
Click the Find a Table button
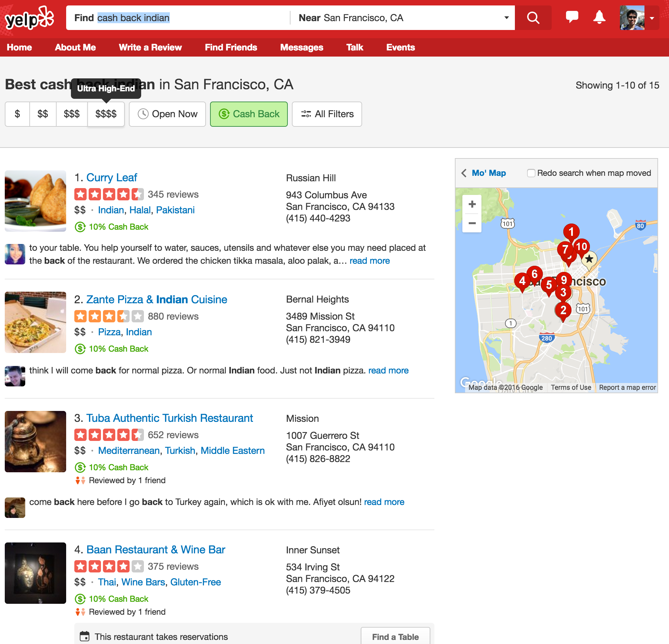click(395, 637)
